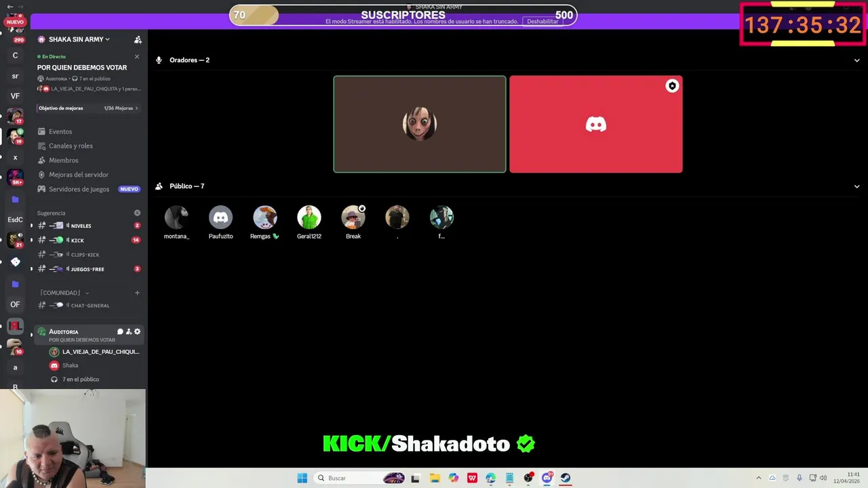This screenshot has height=488, width=868.
Task: Open the x server in server list
Action: 15,157
